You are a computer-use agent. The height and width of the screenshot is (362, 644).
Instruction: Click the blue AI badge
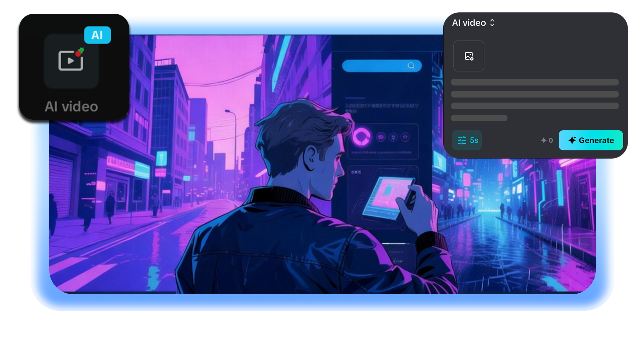pyautogui.click(x=97, y=35)
